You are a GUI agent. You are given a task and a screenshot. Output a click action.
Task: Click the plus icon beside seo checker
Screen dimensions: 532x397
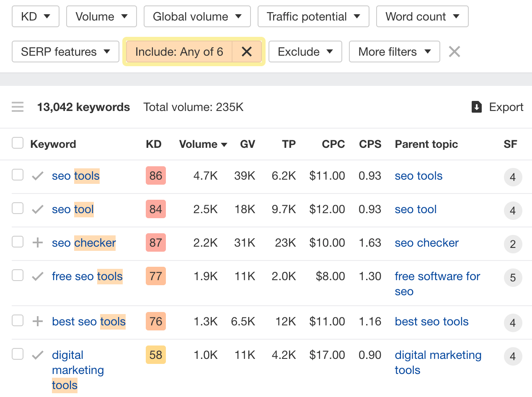pyautogui.click(x=37, y=242)
